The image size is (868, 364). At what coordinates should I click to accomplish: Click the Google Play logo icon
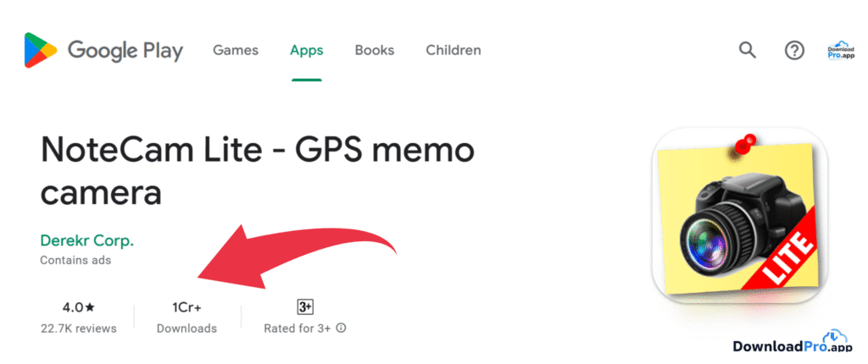pyautogui.click(x=41, y=50)
